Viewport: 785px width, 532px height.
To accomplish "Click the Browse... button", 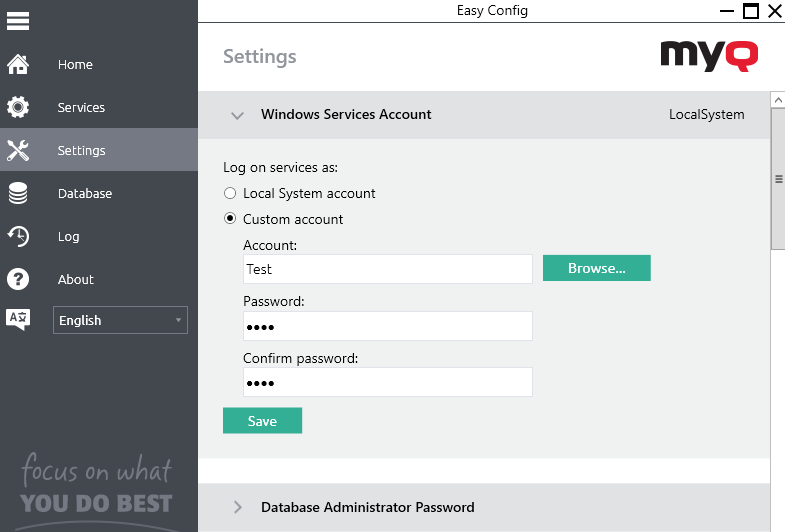I will [596, 268].
